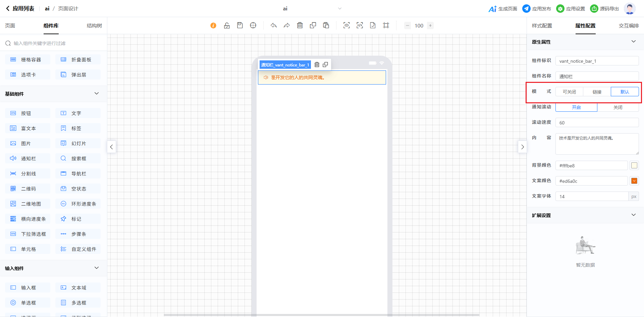The height and width of the screenshot is (317, 644).
Task: Open the 结构树 tab
Action: (94, 26)
